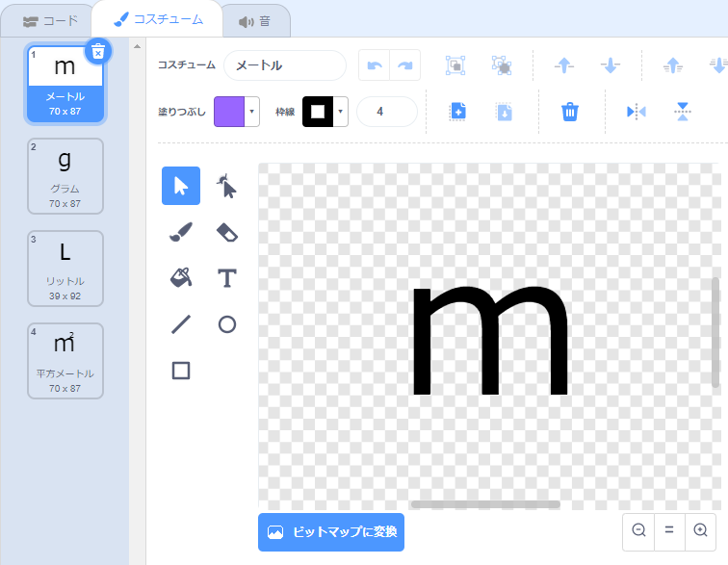This screenshot has height=565, width=728.
Task: Choose the Rectangle shape tool
Action: click(181, 371)
